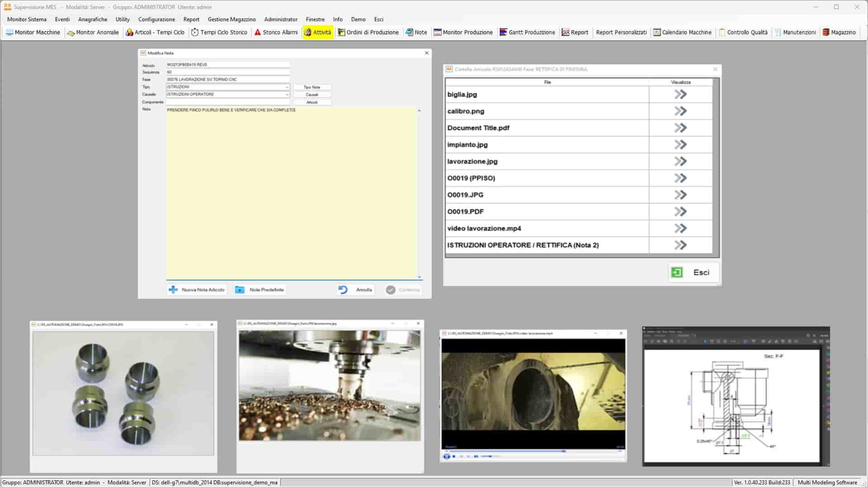Open Monitor Macchine from the toolbar
The width and height of the screenshot is (868, 488).
[33, 33]
